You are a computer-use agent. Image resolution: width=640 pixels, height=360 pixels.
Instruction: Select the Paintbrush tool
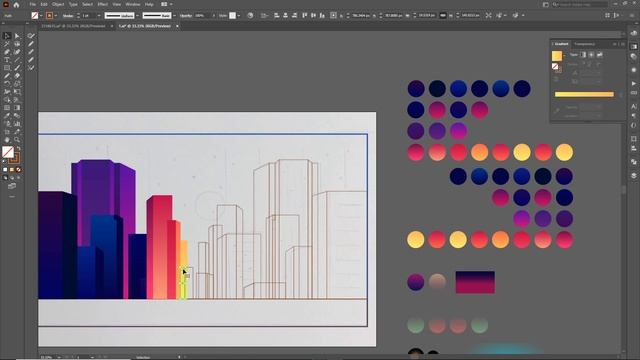click(17, 68)
